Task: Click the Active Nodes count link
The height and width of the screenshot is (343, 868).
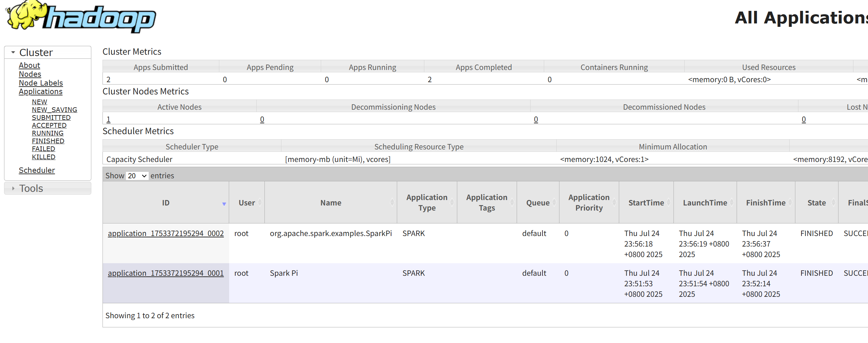Action: tap(108, 119)
